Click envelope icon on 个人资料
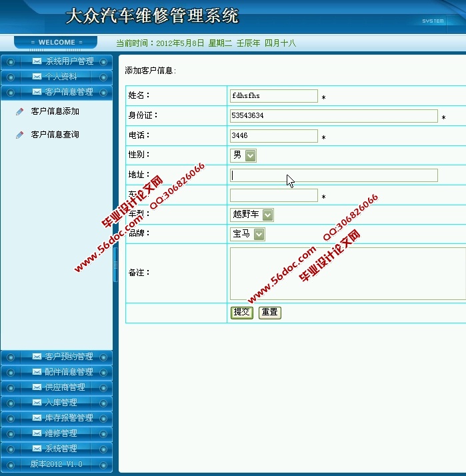466x476 pixels. 37,77
